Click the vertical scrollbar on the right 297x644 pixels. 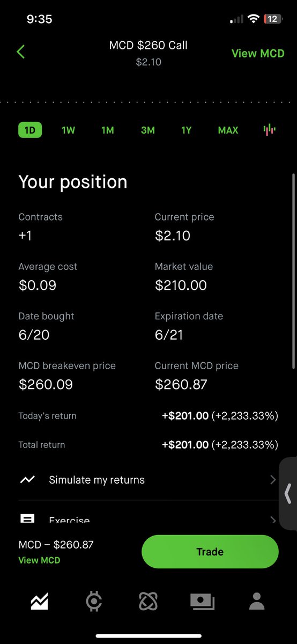coord(293,271)
